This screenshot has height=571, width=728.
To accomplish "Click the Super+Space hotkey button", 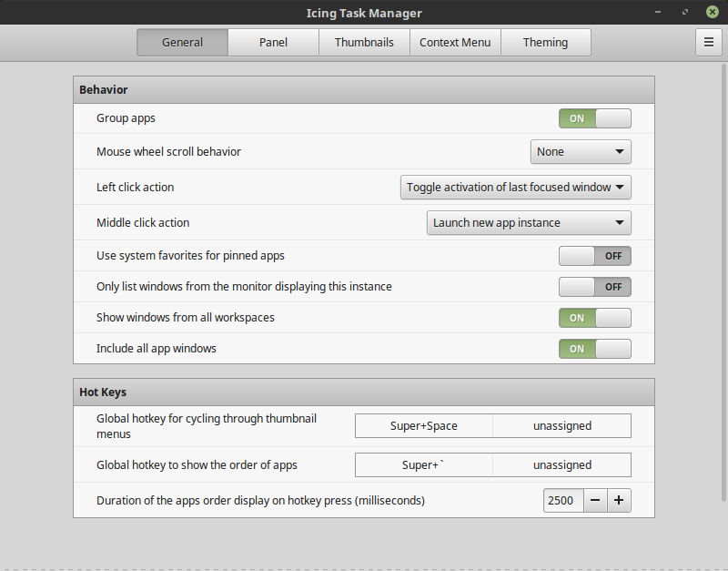I will [x=422, y=425].
